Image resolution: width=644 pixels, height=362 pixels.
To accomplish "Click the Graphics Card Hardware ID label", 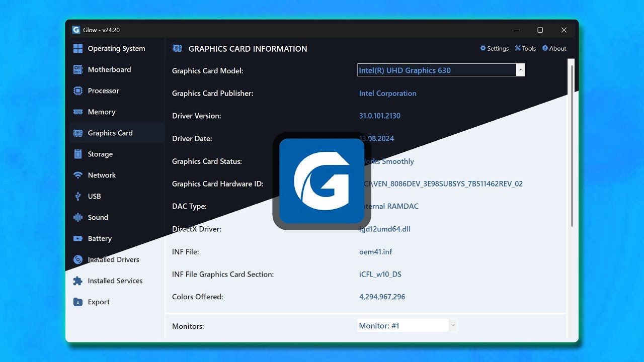I will point(218,184).
